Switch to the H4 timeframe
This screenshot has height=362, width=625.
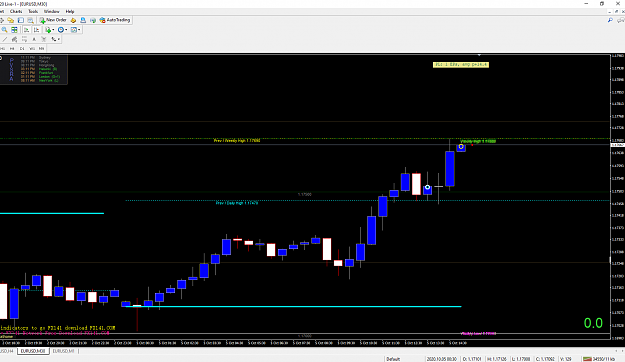click(12, 48)
